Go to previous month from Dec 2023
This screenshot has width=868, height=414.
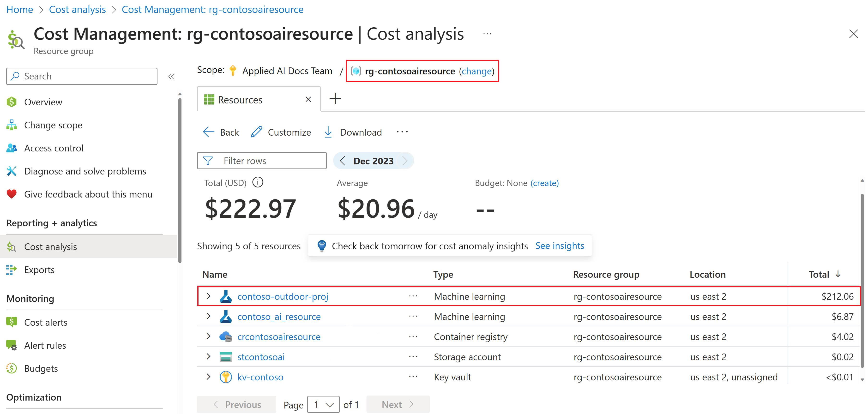[x=342, y=161]
